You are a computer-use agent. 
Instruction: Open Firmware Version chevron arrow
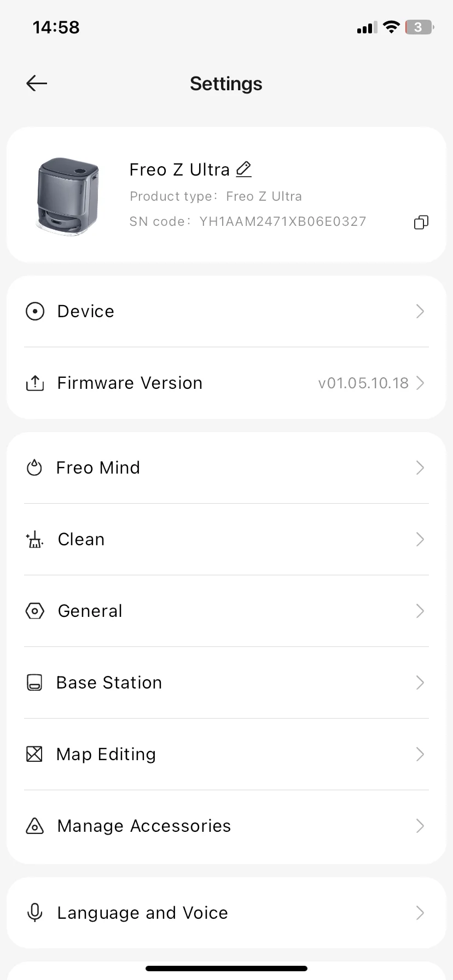tap(420, 383)
